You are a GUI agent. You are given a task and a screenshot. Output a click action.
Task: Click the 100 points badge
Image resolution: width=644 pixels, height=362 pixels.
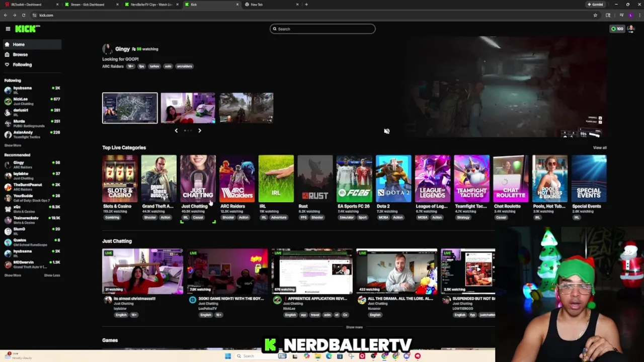click(617, 29)
